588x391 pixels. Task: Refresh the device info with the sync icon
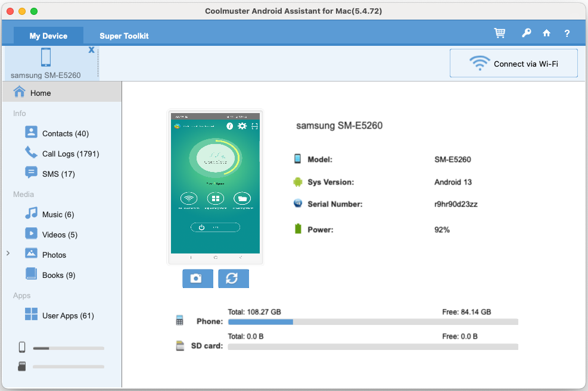[234, 279]
